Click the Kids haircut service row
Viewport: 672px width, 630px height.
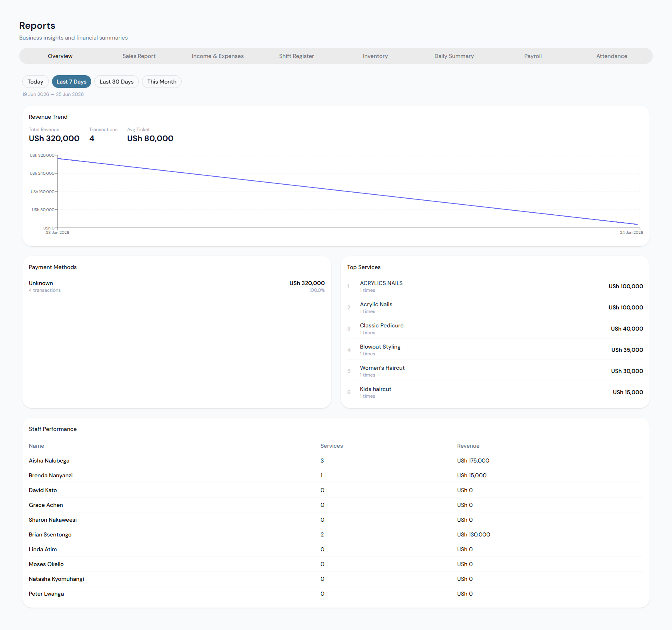pos(495,392)
